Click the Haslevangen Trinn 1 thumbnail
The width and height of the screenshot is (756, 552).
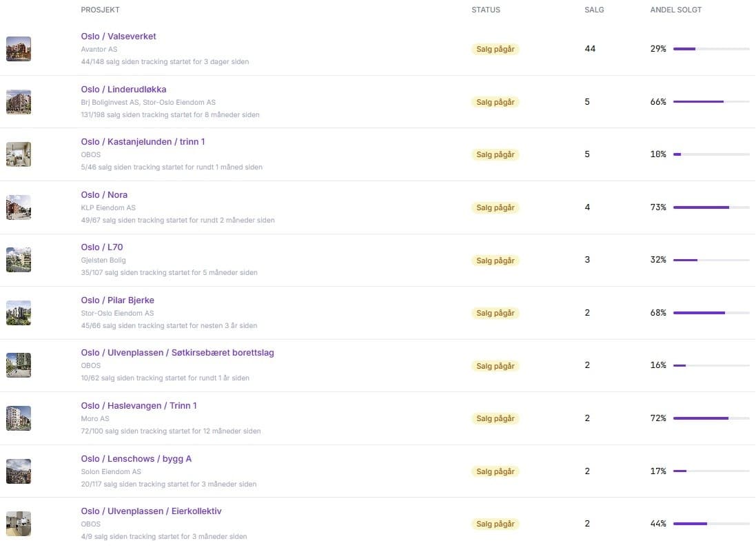click(x=19, y=418)
